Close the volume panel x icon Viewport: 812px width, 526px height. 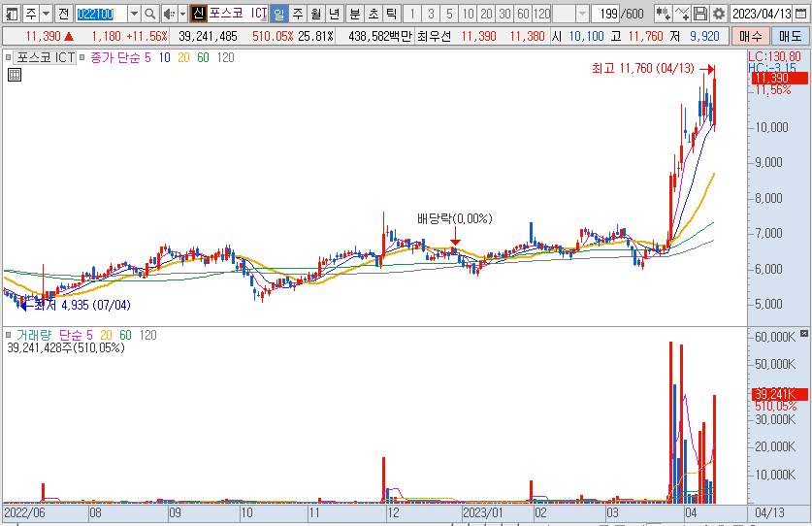tap(803, 333)
